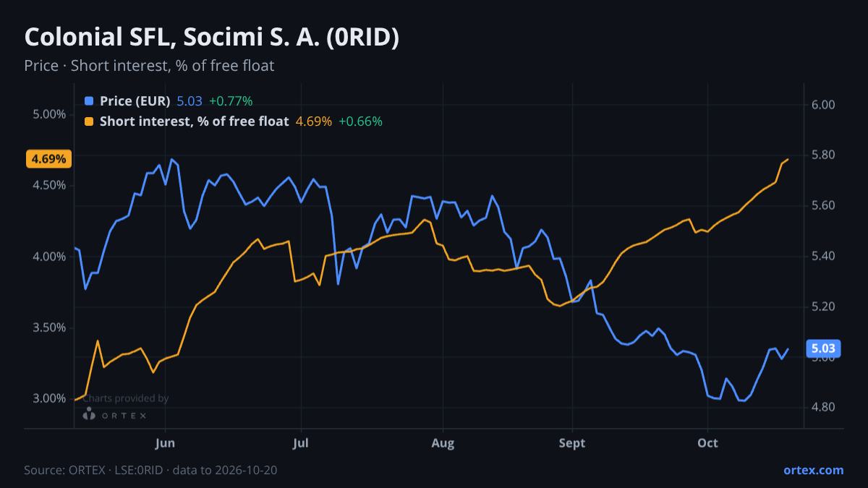Click the +0.77% price change value

pyautogui.click(x=231, y=101)
